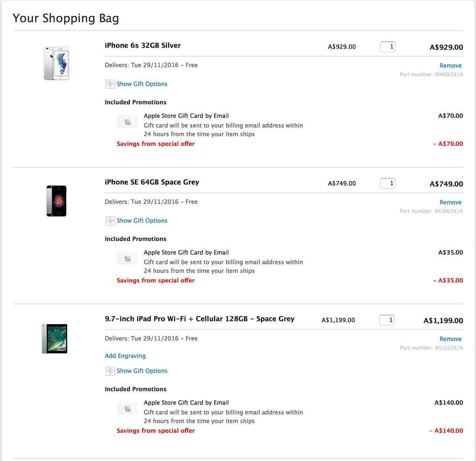Focus the iPhone SE quantity field
The width and height of the screenshot is (476, 461).
click(x=388, y=183)
